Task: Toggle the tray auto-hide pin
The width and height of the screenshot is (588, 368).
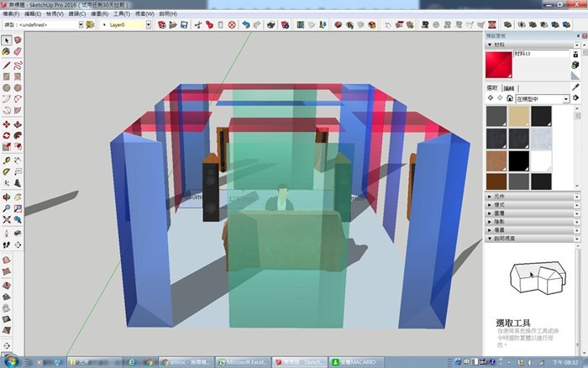Action: [578, 36]
